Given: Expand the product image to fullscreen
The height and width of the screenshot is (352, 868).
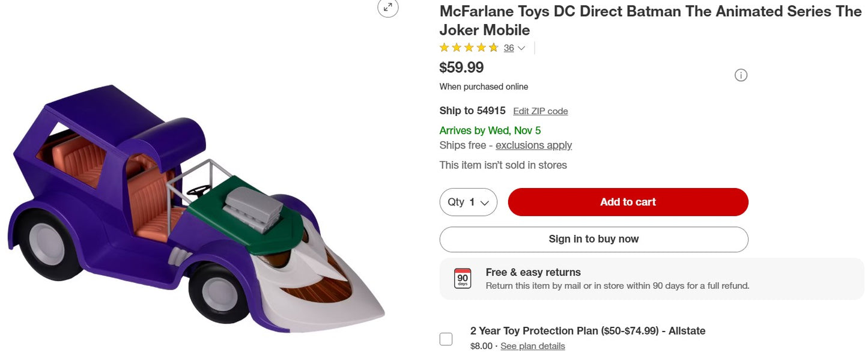Looking at the screenshot, I should pyautogui.click(x=387, y=8).
